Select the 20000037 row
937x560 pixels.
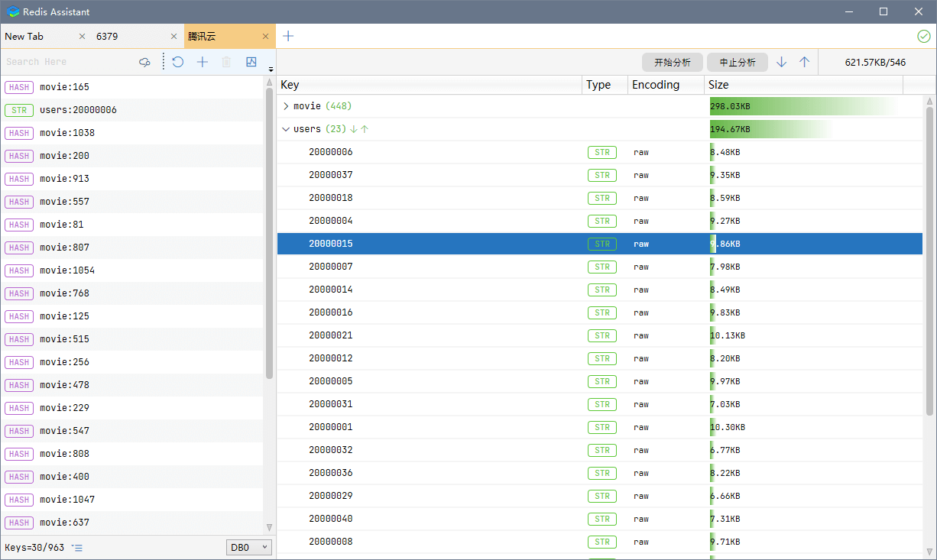(x=600, y=175)
